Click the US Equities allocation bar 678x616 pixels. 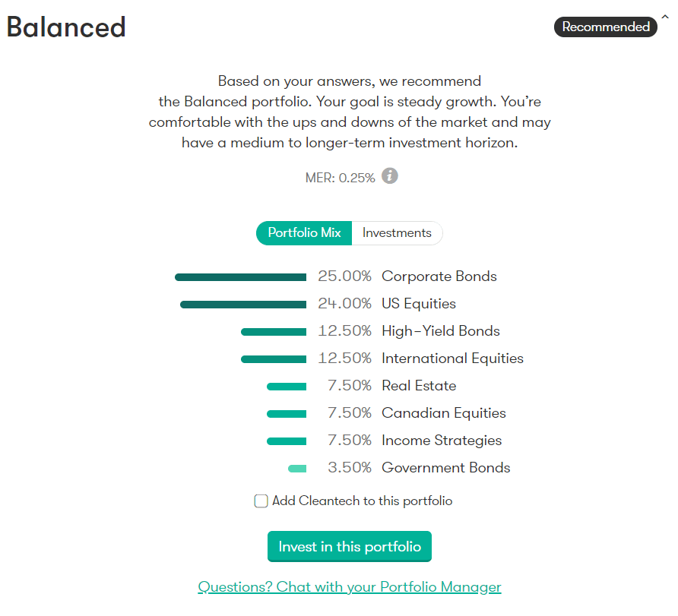242,304
